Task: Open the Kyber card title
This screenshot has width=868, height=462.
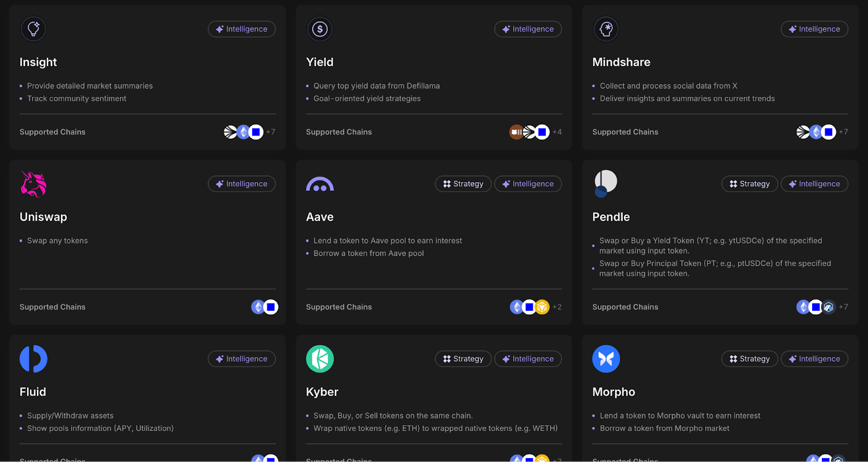Action: click(322, 392)
